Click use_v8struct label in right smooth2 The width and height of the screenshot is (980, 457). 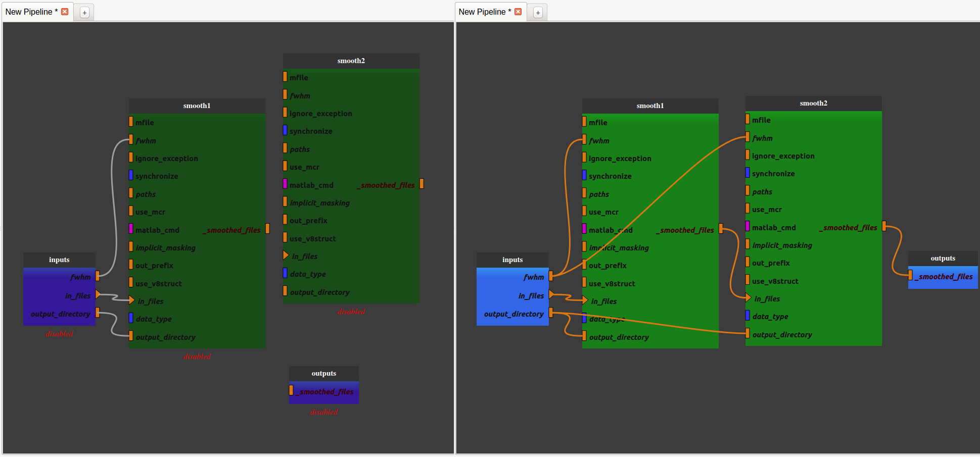775,281
